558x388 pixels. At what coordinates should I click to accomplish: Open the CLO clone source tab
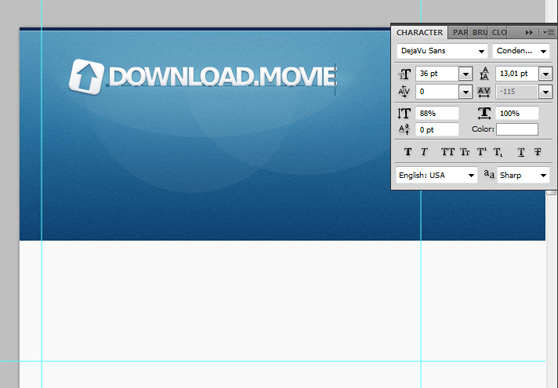click(498, 32)
